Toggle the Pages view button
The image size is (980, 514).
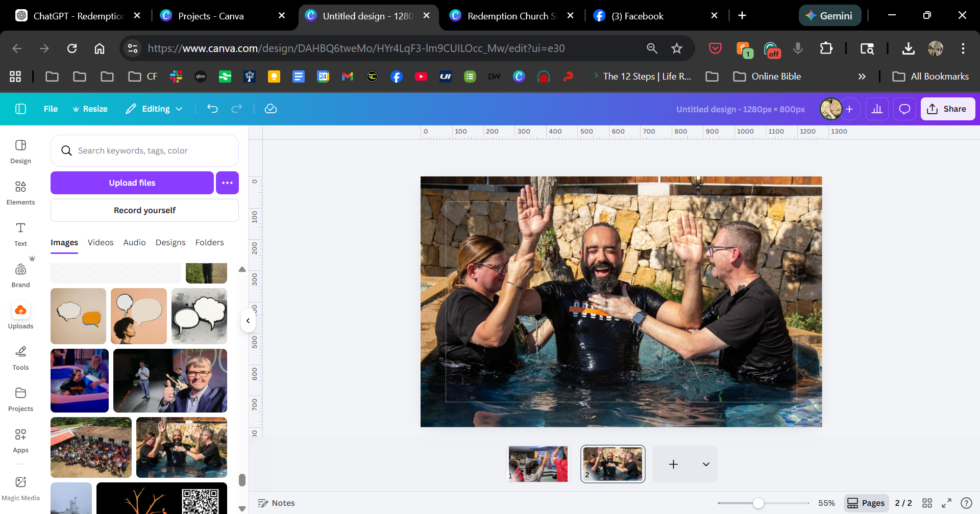click(x=866, y=503)
